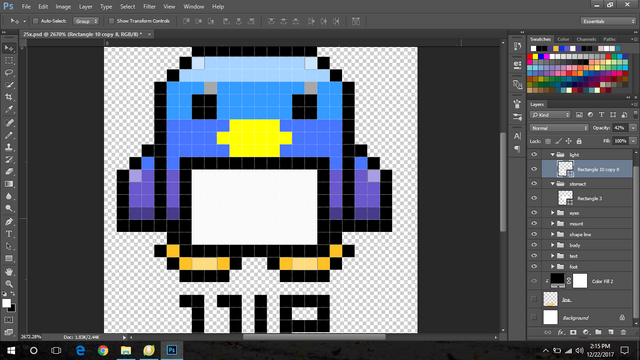The image size is (640, 360).
Task: Add a layer style fx icon
Action: point(561,332)
